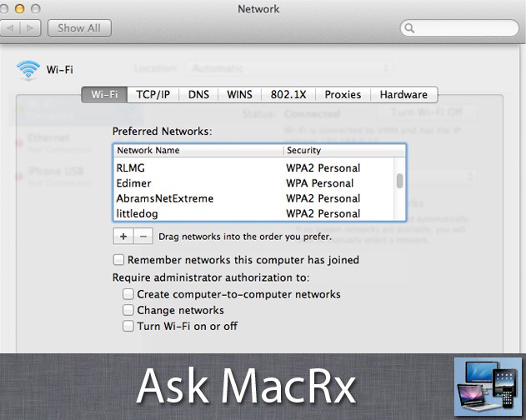Switch to the Wi-Fi tab
The image size is (526, 420).
104,95
